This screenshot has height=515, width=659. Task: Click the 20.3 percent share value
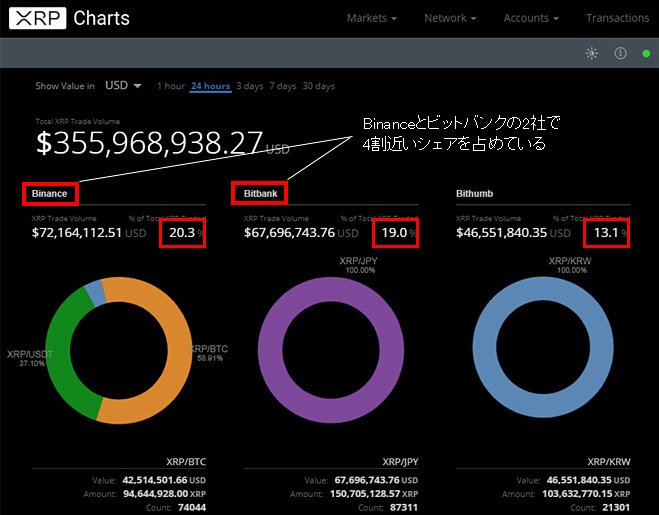pos(182,232)
